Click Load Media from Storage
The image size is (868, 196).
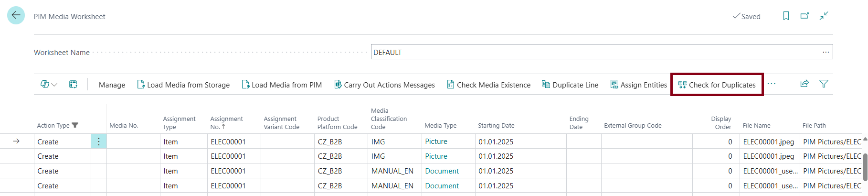(183, 85)
